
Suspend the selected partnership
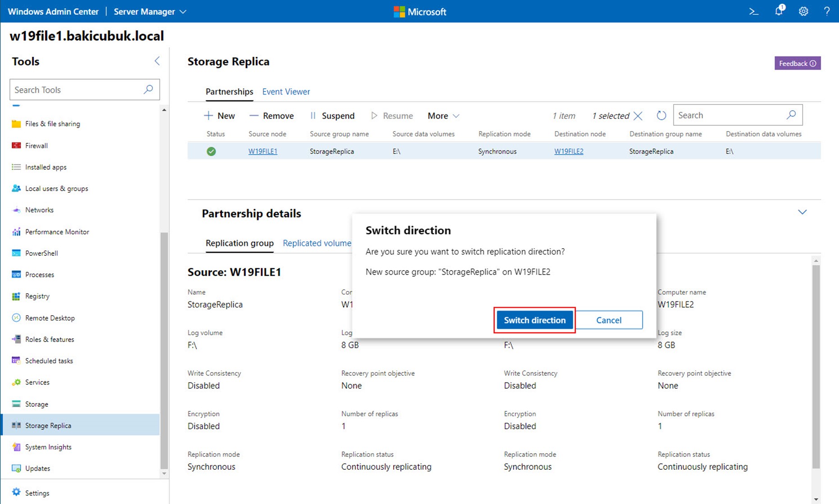(x=332, y=116)
